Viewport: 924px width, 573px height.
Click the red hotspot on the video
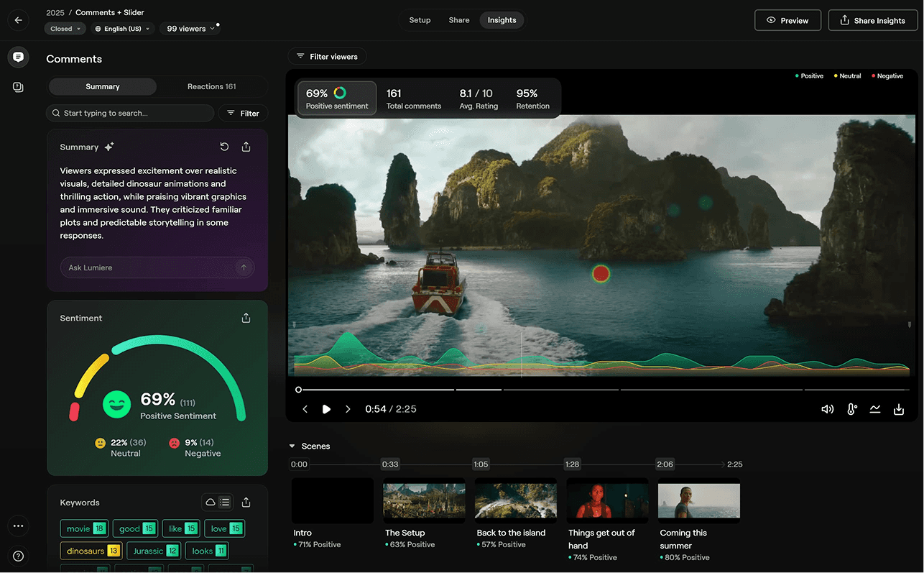(x=601, y=273)
